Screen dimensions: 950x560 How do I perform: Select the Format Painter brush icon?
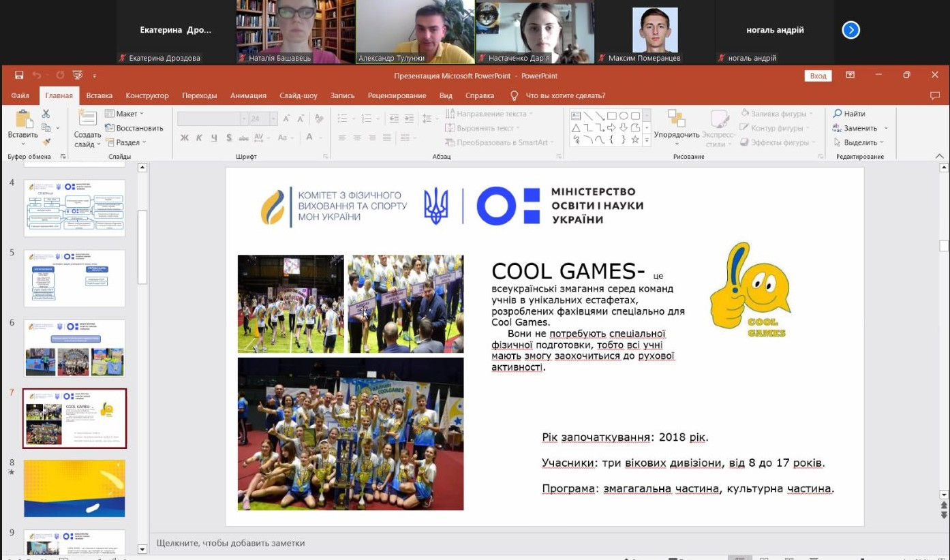(x=46, y=142)
